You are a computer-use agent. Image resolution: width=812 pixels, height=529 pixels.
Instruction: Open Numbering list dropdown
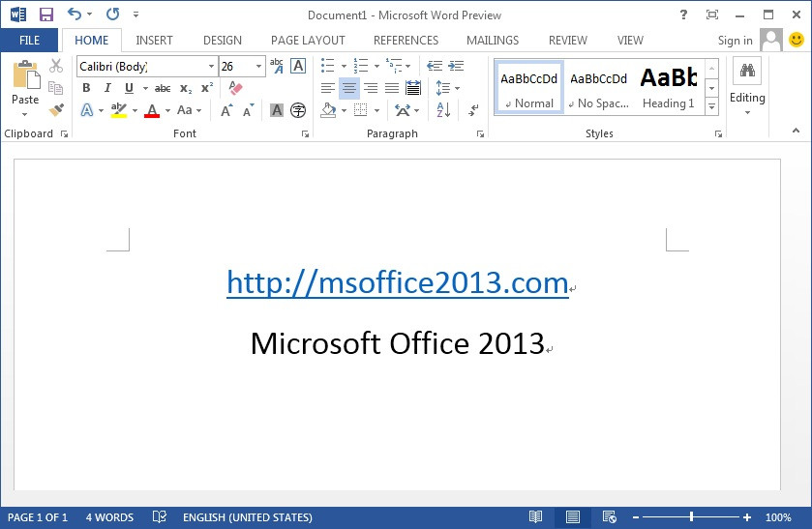tap(376, 66)
